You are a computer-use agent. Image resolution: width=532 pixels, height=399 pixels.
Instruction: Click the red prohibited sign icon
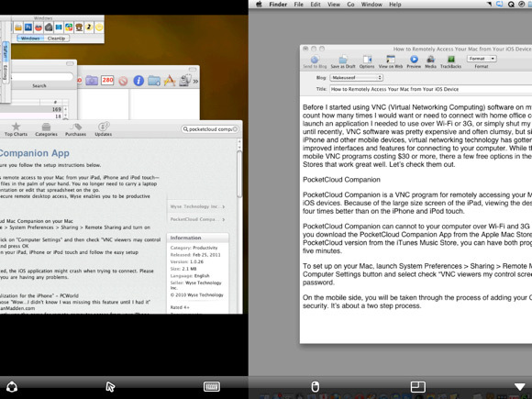[x=123, y=81]
